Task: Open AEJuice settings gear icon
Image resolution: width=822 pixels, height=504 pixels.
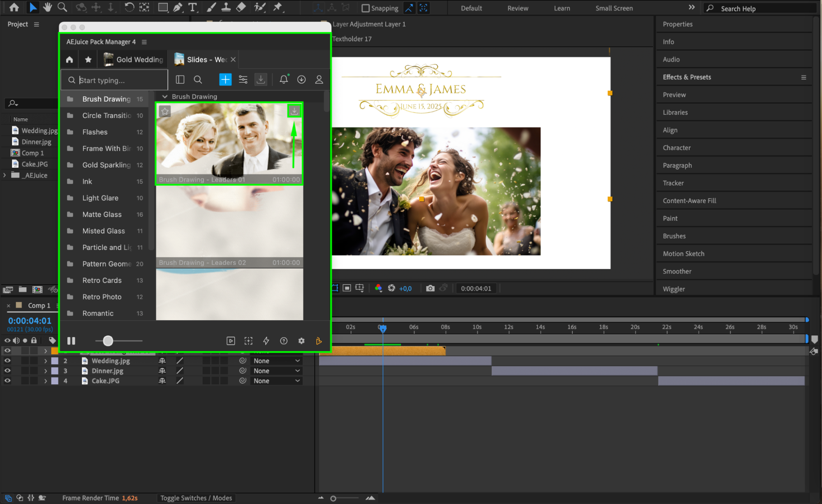Action: (x=301, y=341)
